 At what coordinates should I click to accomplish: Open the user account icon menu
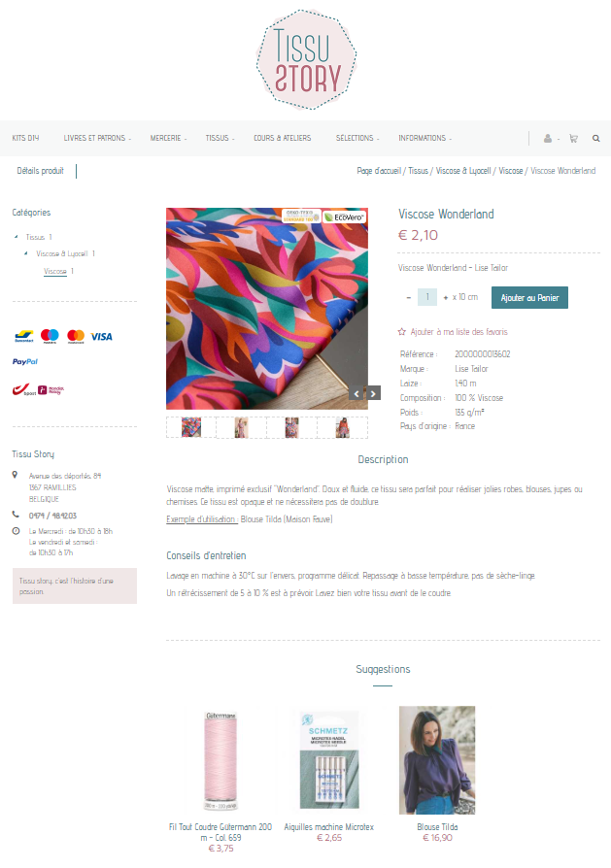click(x=548, y=139)
